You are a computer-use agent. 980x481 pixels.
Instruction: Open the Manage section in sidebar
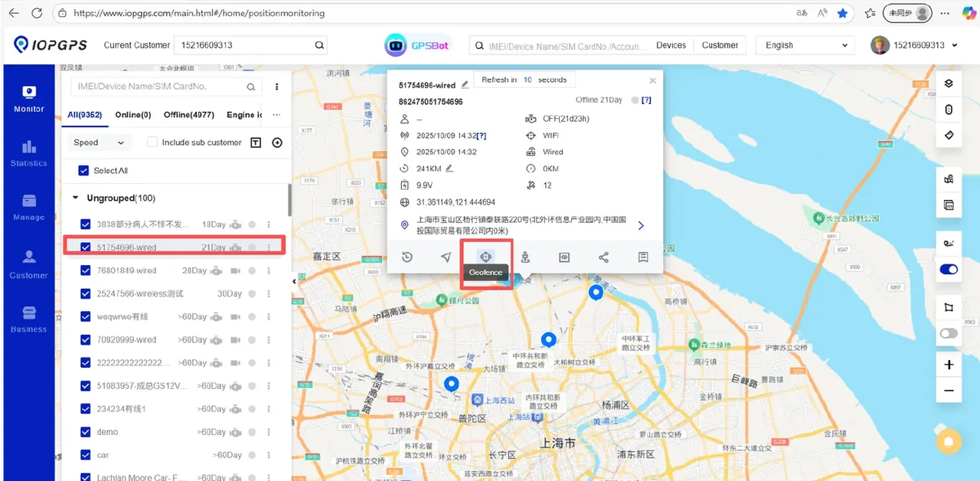tap(29, 207)
